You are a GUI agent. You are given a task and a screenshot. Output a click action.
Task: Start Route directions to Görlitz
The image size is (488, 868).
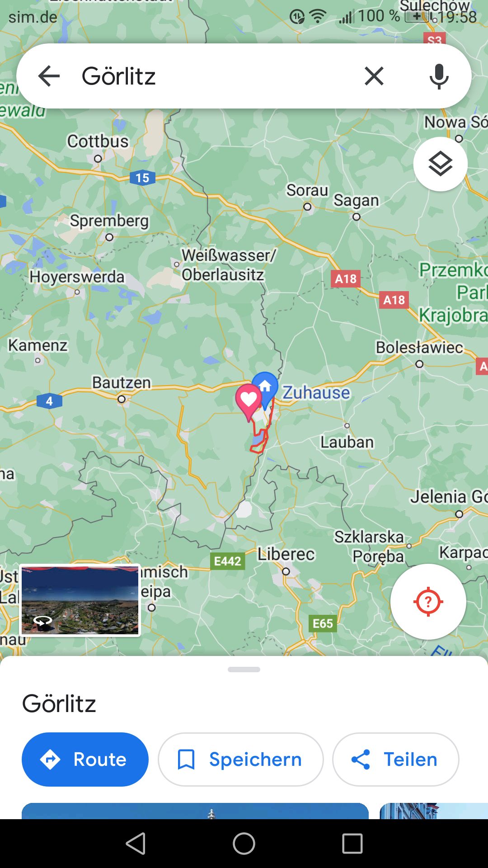click(85, 759)
